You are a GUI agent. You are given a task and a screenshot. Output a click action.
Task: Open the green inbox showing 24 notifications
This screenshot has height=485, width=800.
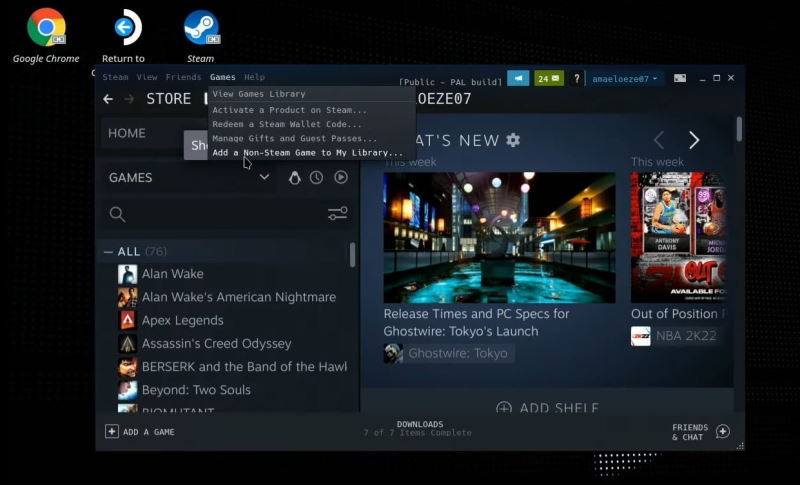tap(548, 79)
